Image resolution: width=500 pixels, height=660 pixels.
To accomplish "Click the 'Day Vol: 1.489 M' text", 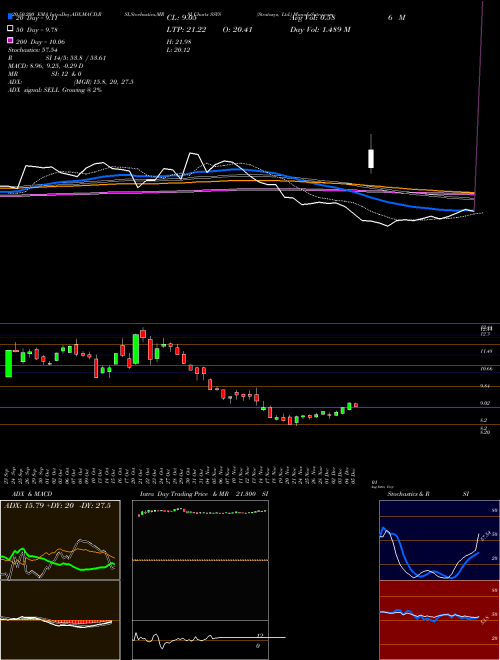I will pyautogui.click(x=320, y=29).
